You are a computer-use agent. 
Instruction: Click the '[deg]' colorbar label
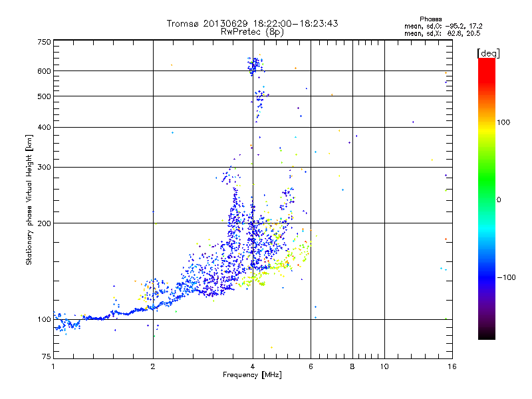click(488, 53)
